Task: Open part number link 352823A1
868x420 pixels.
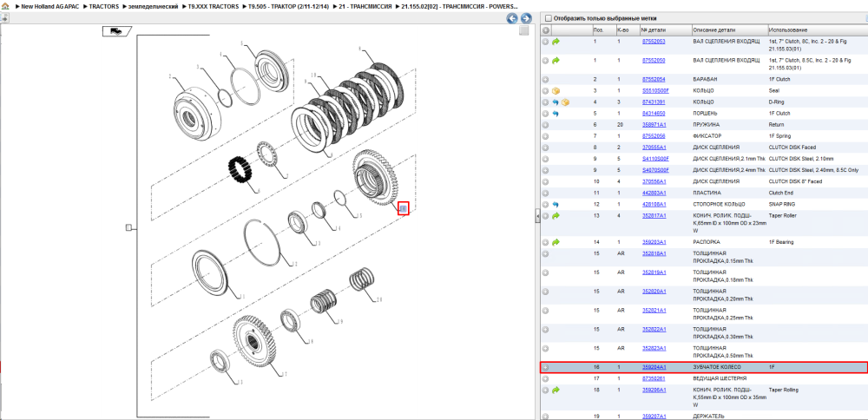Action: [x=654, y=349]
